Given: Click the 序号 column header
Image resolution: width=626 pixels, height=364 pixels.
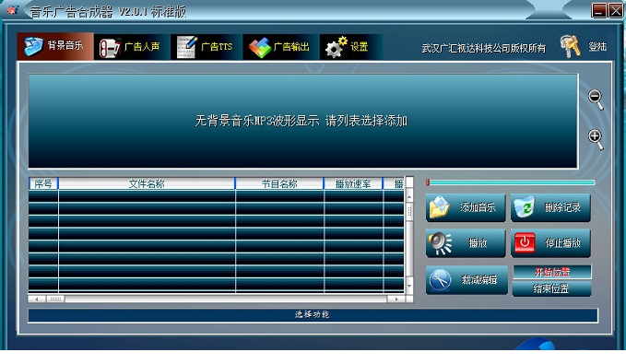Looking at the screenshot, I should [43, 183].
